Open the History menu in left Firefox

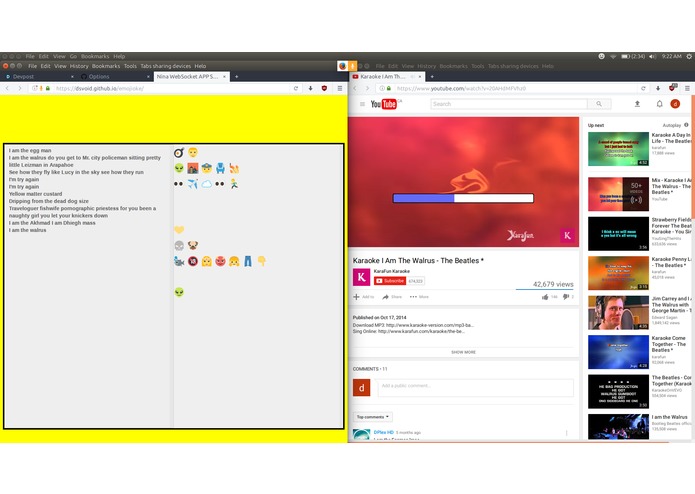(x=79, y=66)
